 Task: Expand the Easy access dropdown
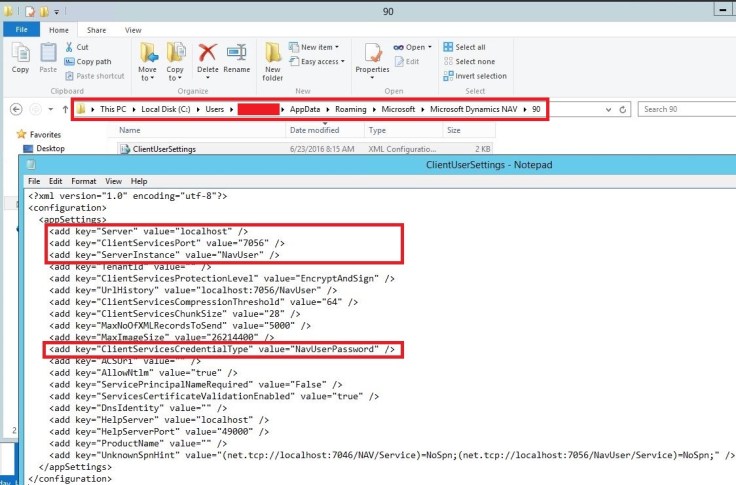click(x=322, y=61)
